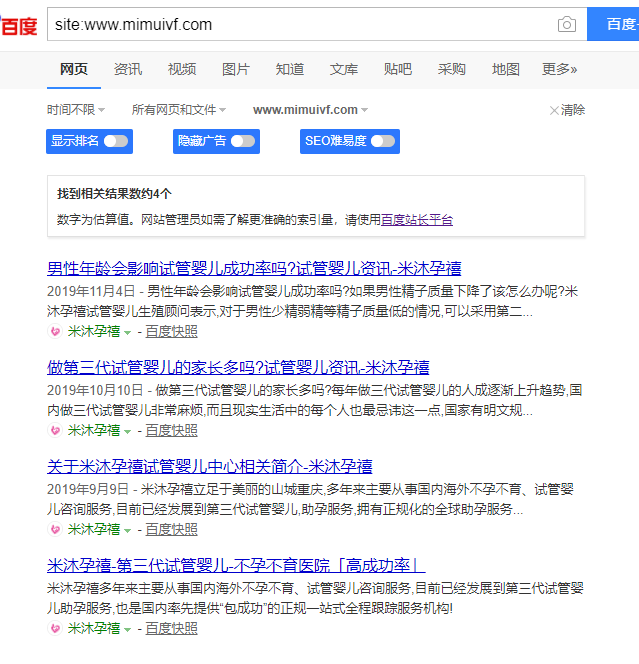Expand 米沐孕禧 arrow under 关于米沐孕禧 result
Image resolution: width=639 pixels, height=664 pixels.
click(x=127, y=531)
